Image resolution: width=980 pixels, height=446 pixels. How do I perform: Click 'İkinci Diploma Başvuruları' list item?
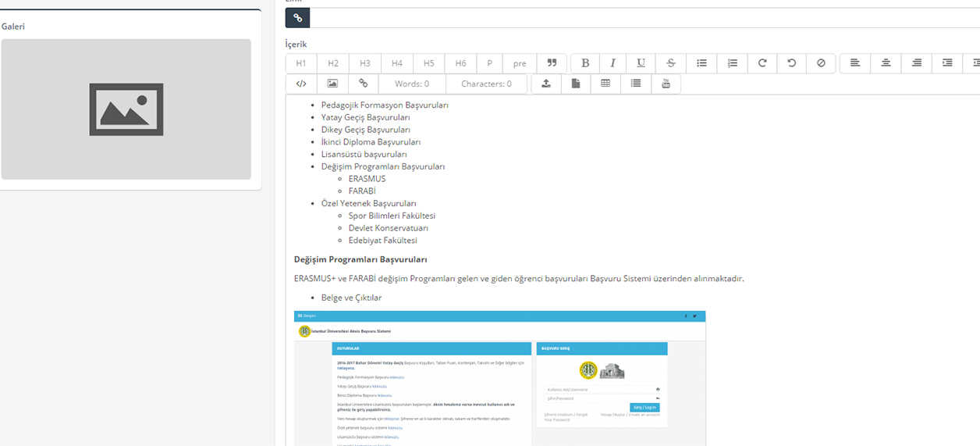[371, 142]
